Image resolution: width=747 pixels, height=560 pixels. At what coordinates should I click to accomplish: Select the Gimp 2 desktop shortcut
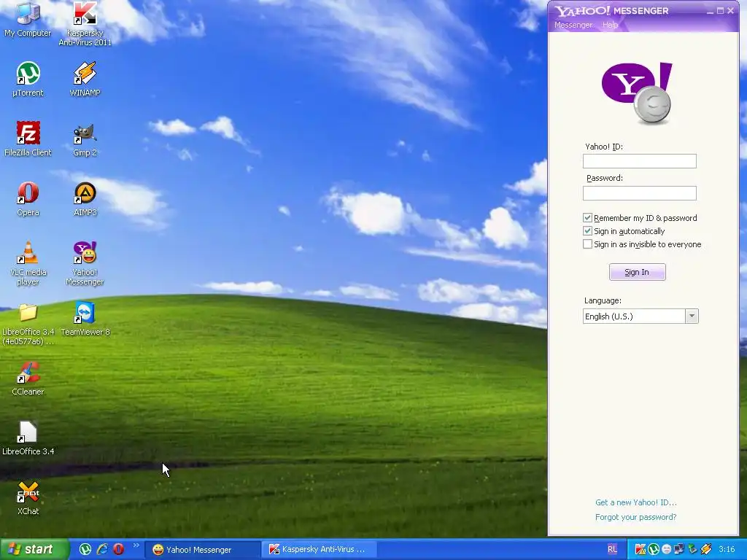[x=85, y=139]
